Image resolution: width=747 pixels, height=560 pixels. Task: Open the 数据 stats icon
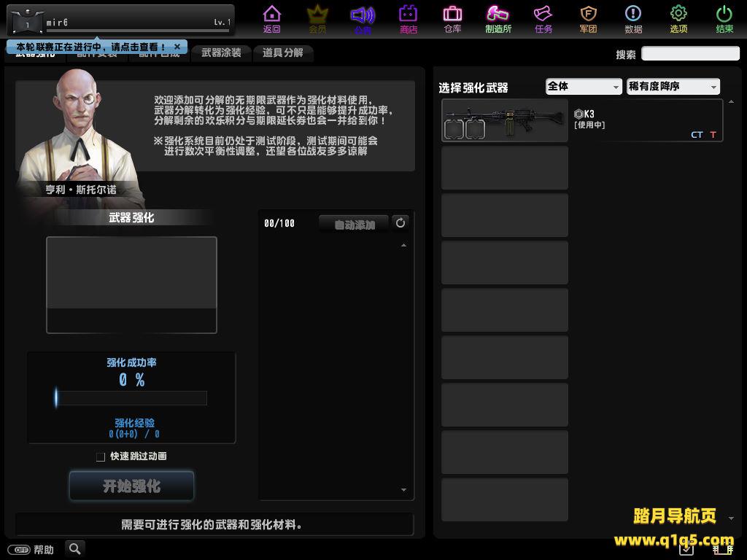point(633,18)
